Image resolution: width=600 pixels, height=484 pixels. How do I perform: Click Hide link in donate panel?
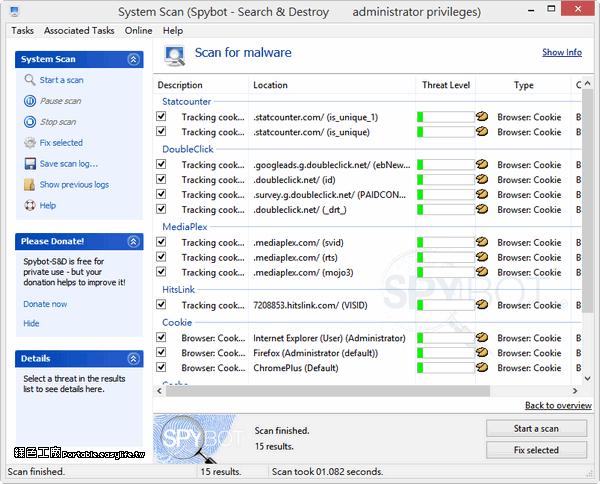click(31, 323)
